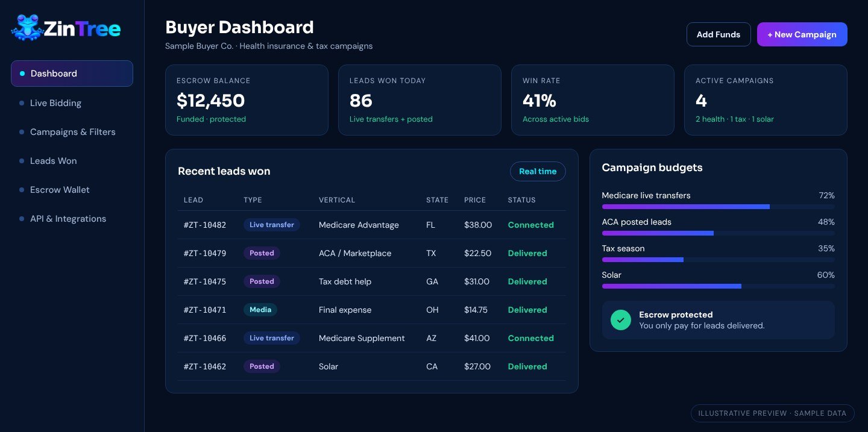Image resolution: width=868 pixels, height=432 pixels.
Task: Click the Add Funds button
Action: 719,34
